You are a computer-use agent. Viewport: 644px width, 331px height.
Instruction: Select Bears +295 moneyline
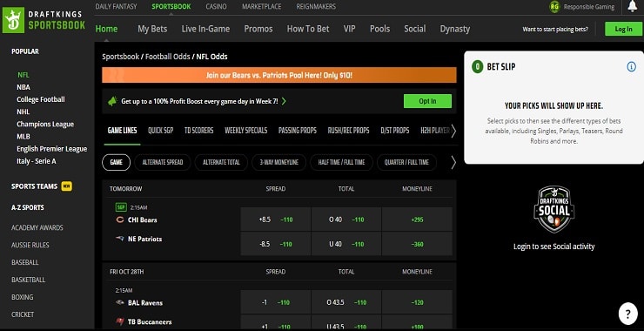click(417, 220)
